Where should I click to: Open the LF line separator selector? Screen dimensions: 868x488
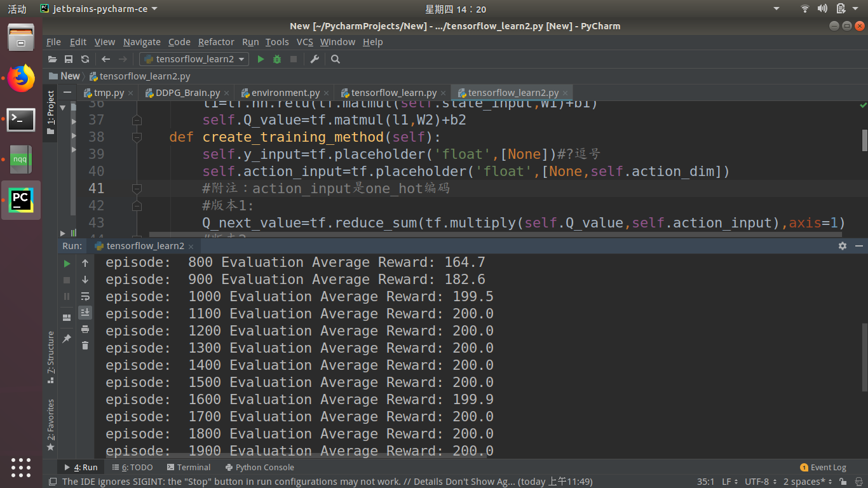[729, 482]
